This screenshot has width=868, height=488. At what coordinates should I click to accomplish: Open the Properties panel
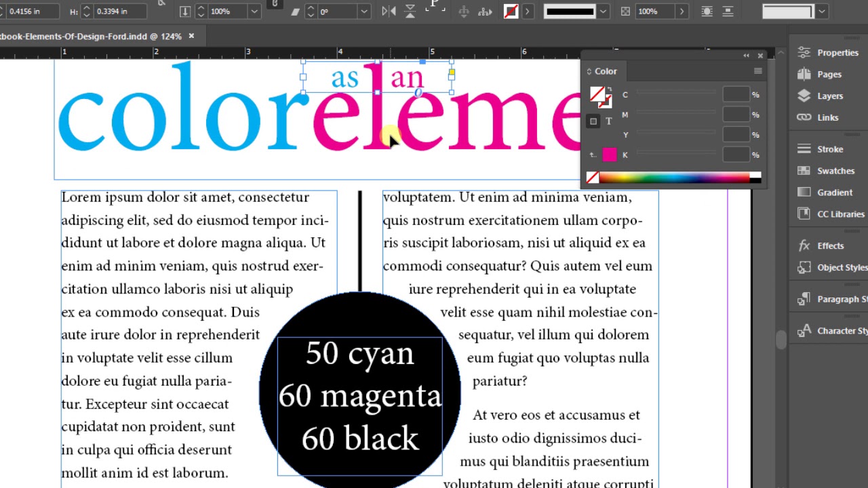[828, 53]
